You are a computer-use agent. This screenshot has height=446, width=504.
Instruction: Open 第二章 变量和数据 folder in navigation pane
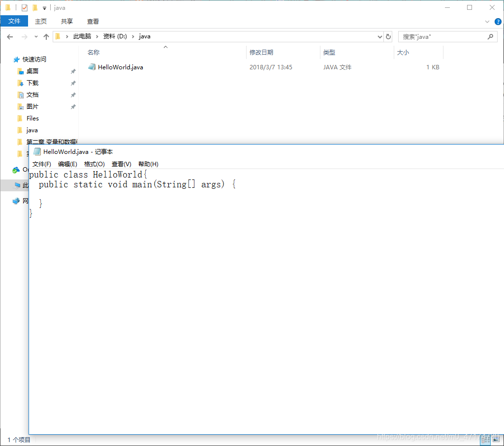(51, 141)
